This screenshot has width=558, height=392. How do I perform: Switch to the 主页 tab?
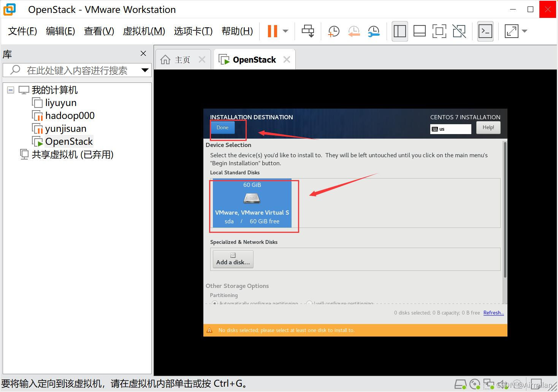tap(182, 60)
